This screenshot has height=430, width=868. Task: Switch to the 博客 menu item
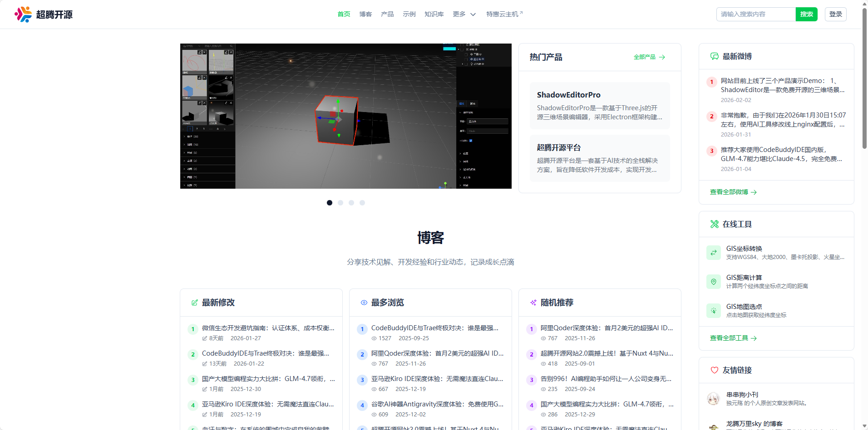(x=365, y=14)
